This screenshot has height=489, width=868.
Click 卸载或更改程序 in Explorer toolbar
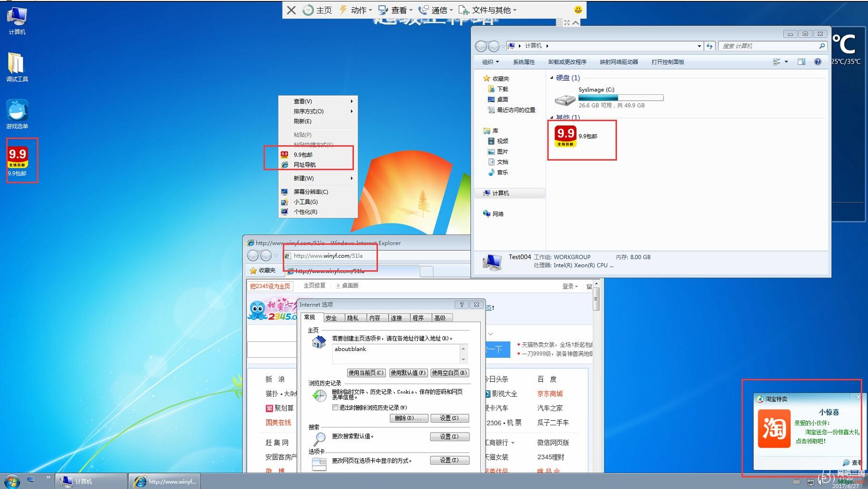pyautogui.click(x=567, y=62)
